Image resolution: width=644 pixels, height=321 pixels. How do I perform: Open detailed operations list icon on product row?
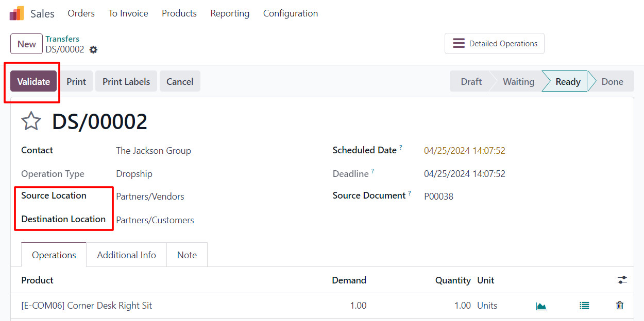click(x=584, y=306)
